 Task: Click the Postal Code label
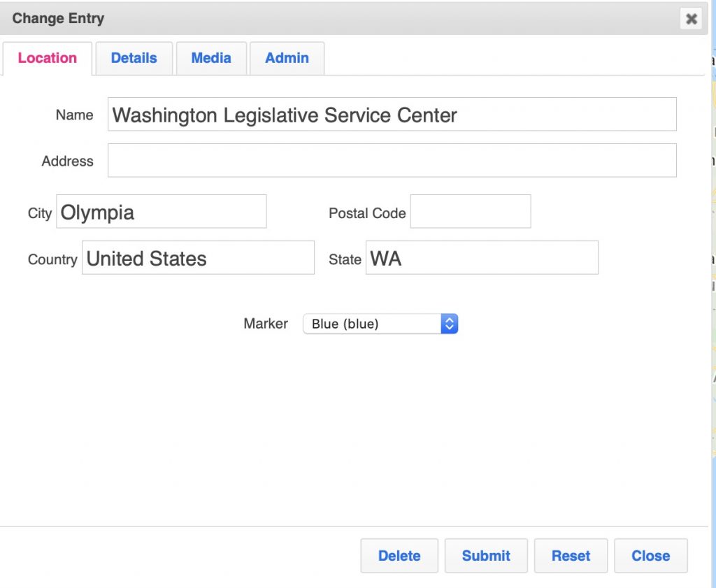point(367,213)
